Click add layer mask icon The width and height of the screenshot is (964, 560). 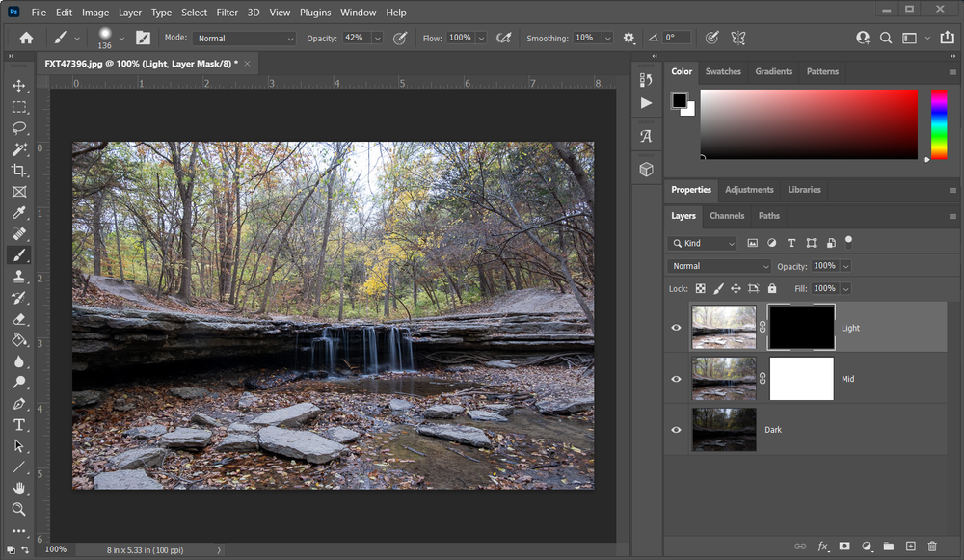click(x=844, y=547)
